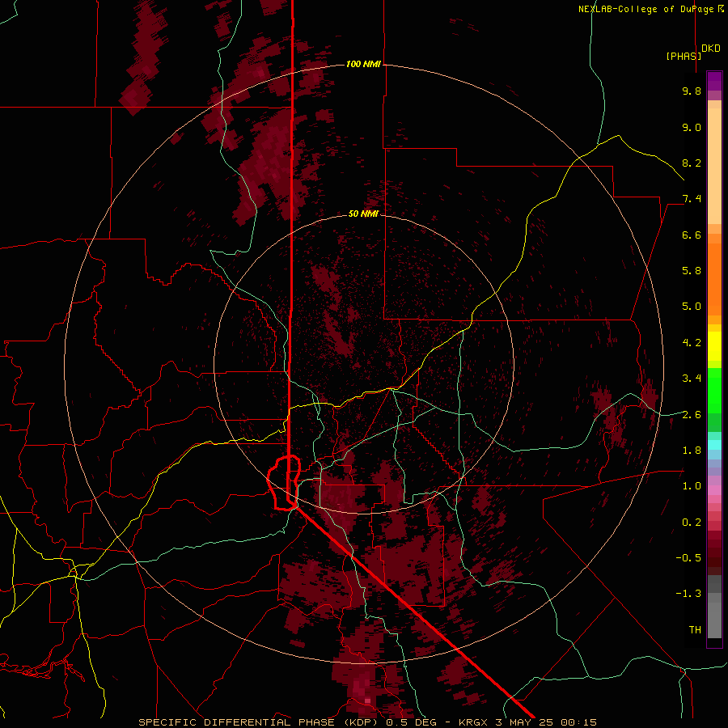Click the 9.8 scale value
The width and height of the screenshot is (728, 728).
coord(692,91)
